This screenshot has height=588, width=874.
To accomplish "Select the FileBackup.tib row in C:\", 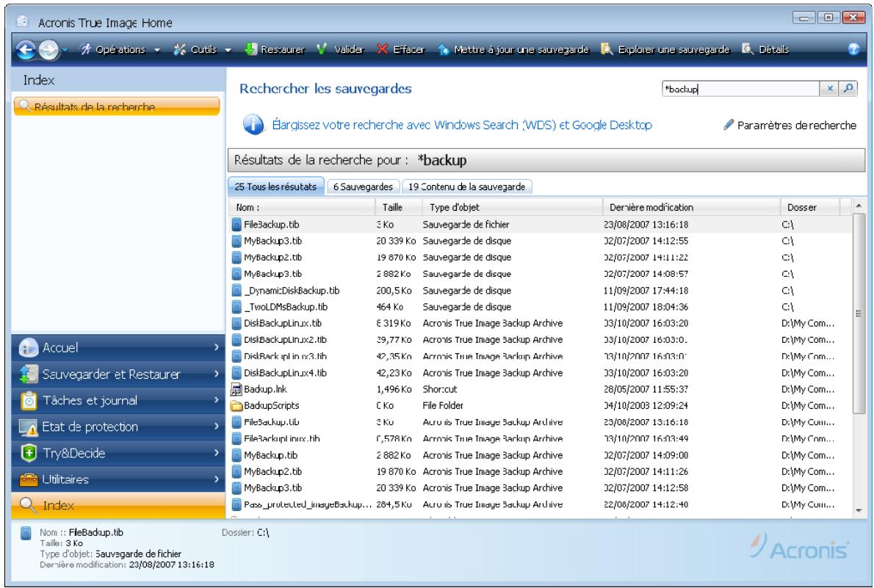I will click(x=540, y=225).
